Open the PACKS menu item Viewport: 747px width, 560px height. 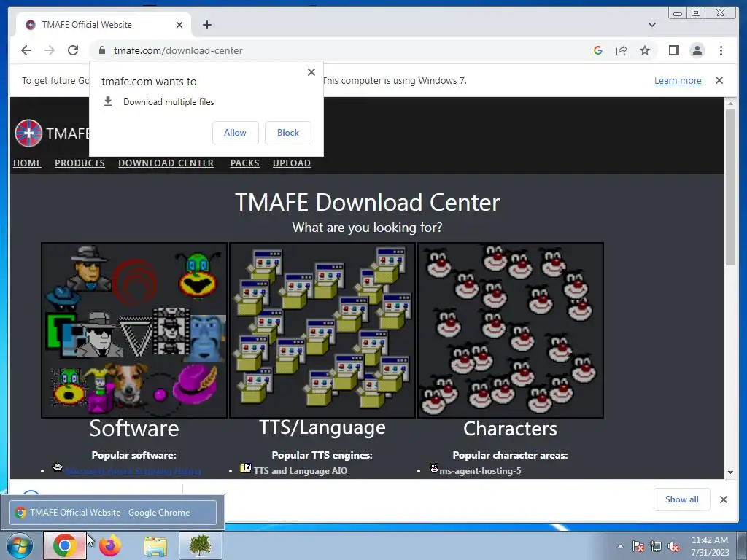(x=245, y=163)
